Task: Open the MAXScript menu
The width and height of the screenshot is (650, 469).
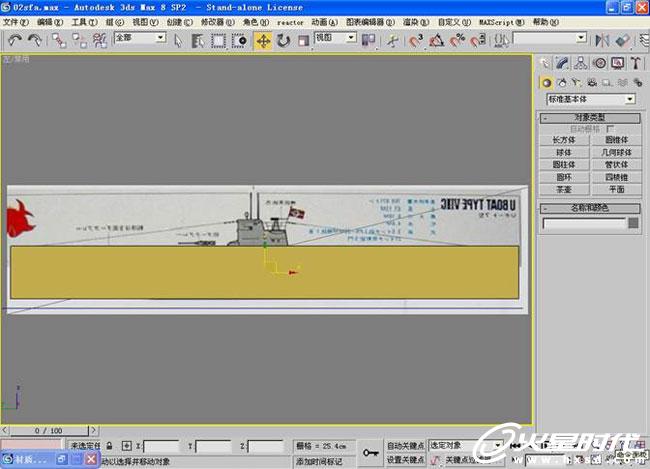Action: tap(502, 22)
